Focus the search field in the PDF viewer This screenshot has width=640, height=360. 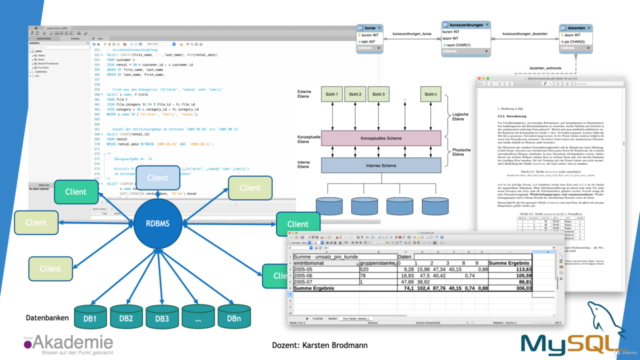point(598,84)
